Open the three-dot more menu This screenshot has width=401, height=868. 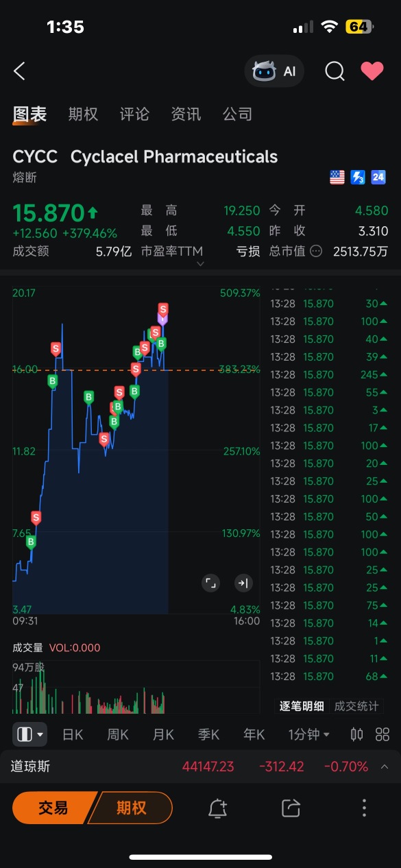[x=364, y=808]
